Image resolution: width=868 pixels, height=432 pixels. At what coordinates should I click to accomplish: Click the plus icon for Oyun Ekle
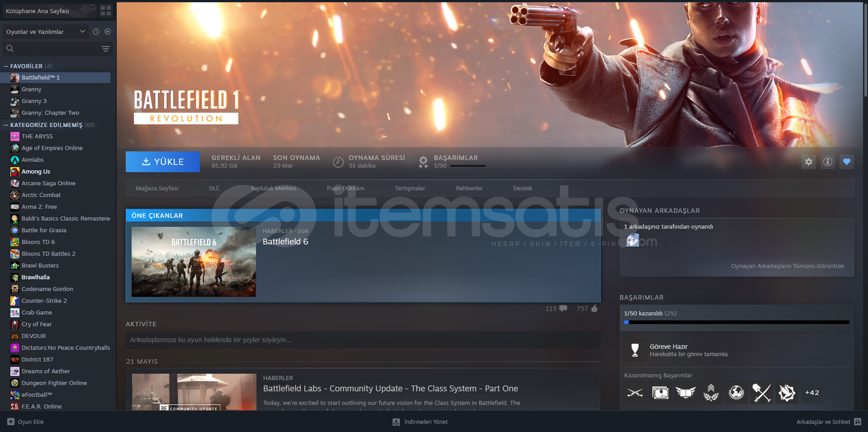tap(11, 422)
